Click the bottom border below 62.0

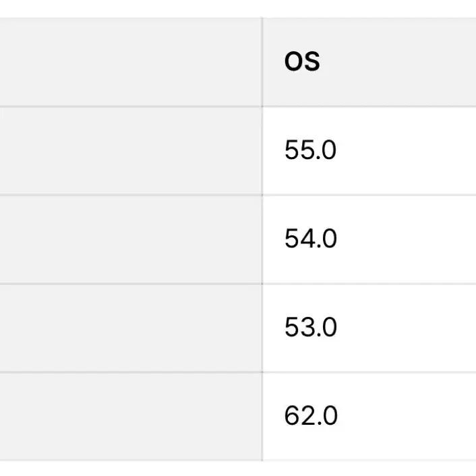tap(369, 460)
